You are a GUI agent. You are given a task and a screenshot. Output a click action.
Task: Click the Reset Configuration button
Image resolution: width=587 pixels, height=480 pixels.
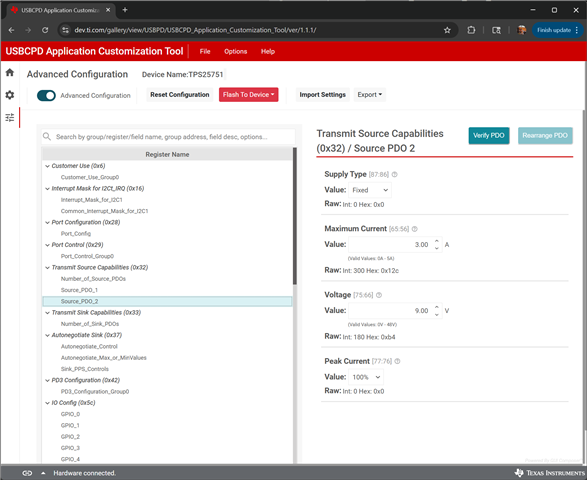tap(180, 95)
